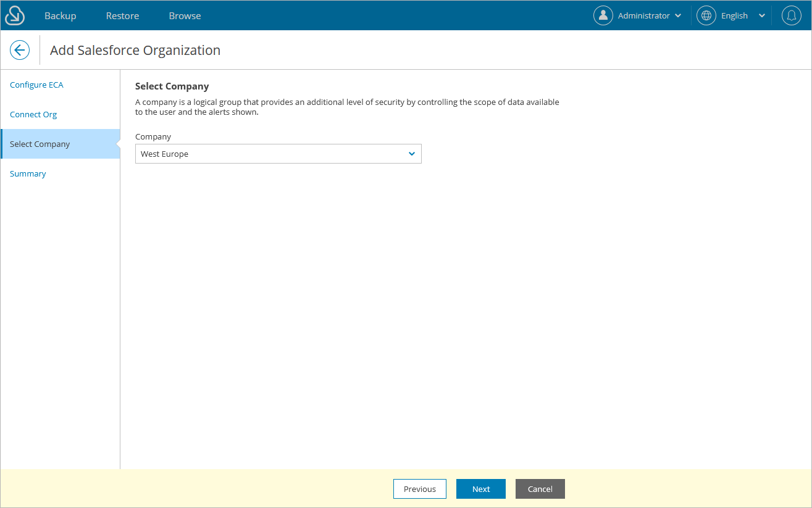The height and width of the screenshot is (508, 812).
Task: Click the Administrator user avatar icon
Action: 603,15
